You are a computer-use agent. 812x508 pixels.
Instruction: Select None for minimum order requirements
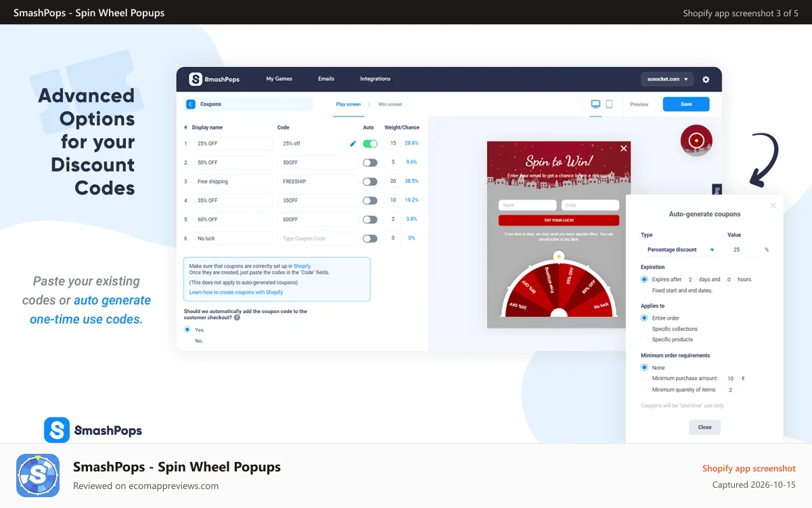click(x=644, y=368)
